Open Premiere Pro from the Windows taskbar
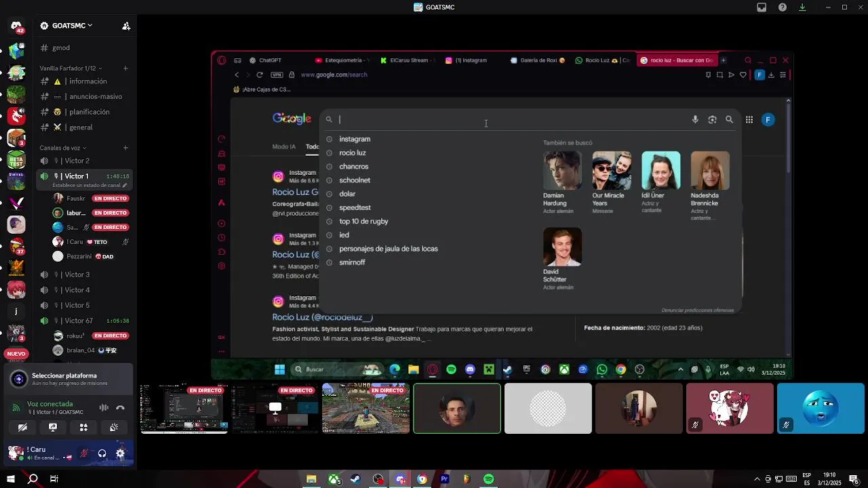The width and height of the screenshot is (868, 488). (445, 479)
